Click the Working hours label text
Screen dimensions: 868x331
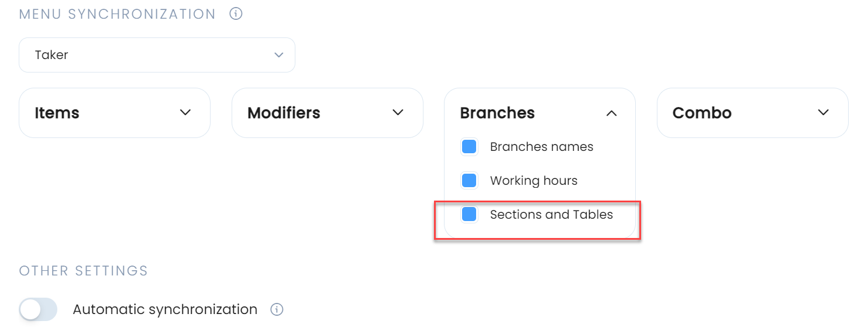pos(534,181)
